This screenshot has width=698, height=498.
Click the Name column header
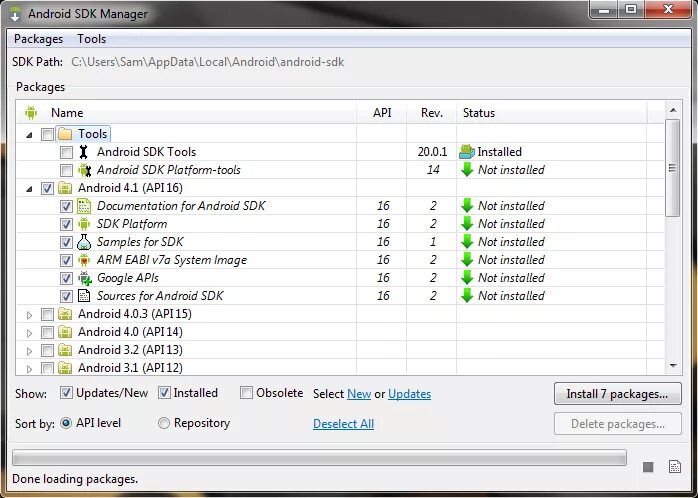[187, 113]
